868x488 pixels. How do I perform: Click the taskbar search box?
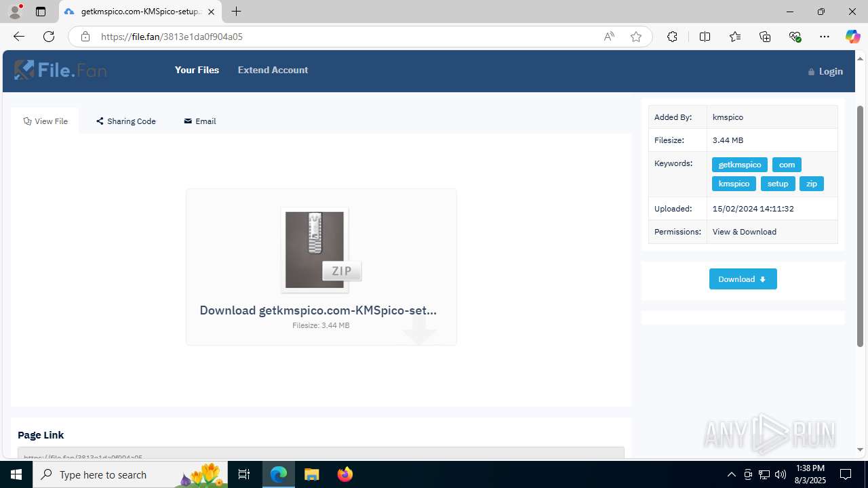pyautogui.click(x=131, y=474)
